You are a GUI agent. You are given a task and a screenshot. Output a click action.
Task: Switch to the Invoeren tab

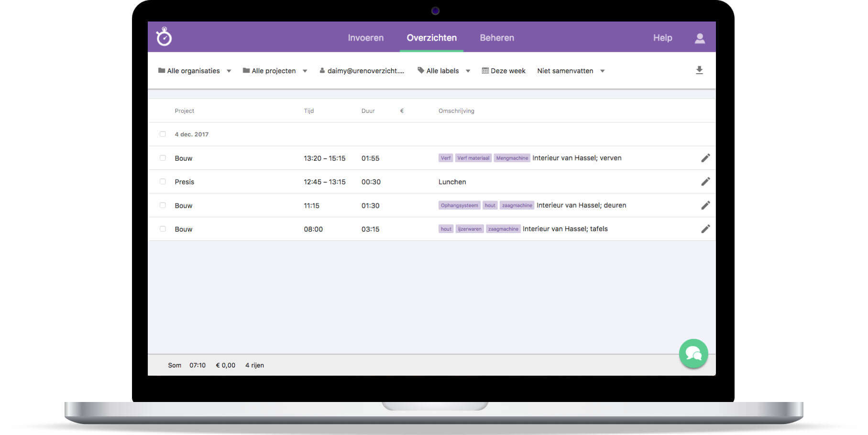(366, 38)
